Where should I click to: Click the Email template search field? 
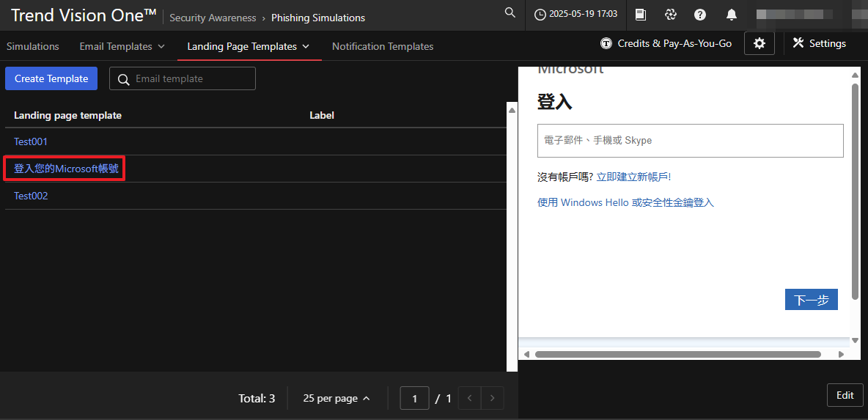[x=191, y=78]
